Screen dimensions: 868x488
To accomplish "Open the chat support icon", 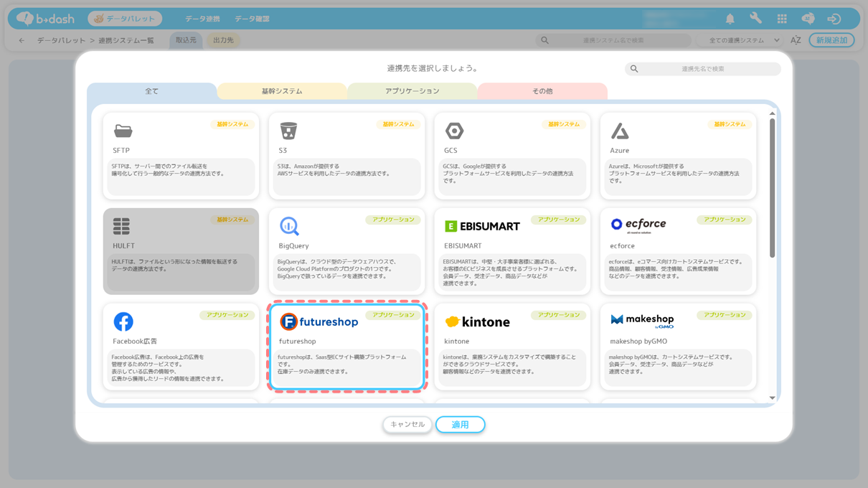I will click(x=808, y=19).
